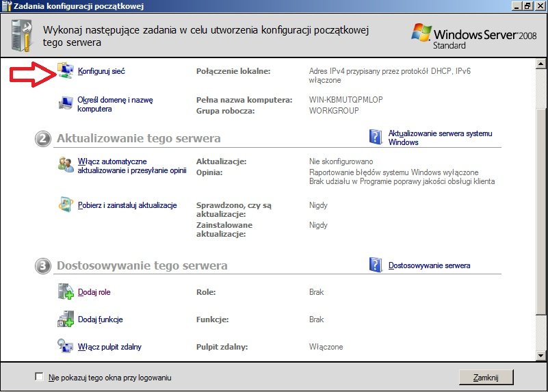Open Aktualizowanie serwera systemu Windows help link
548x392 pixels.
[441, 138]
